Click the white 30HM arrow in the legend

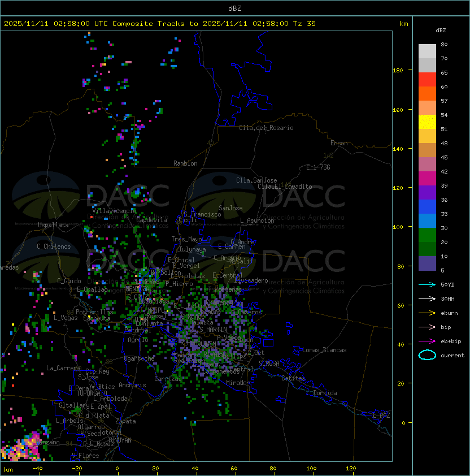coord(427,298)
